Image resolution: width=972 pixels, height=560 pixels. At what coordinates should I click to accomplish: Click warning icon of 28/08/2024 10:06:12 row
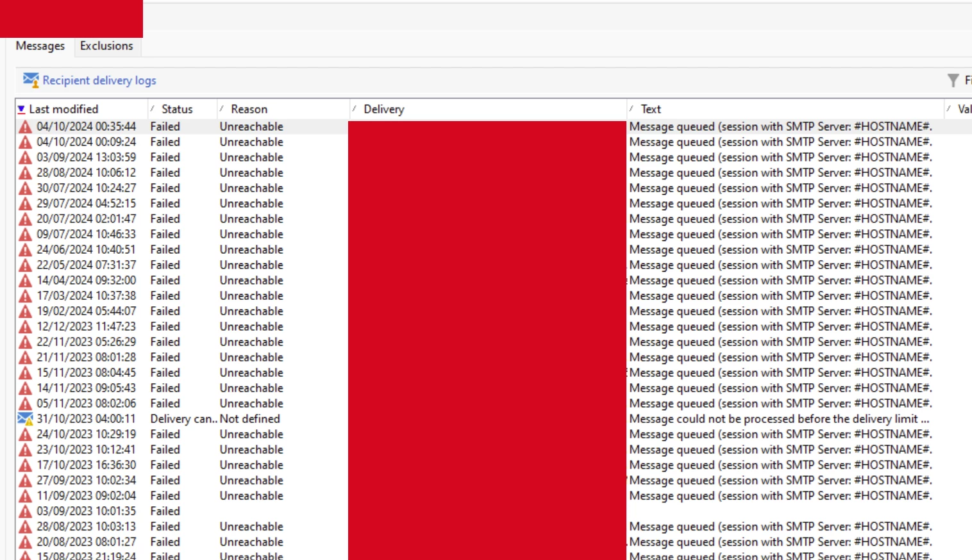(x=25, y=173)
